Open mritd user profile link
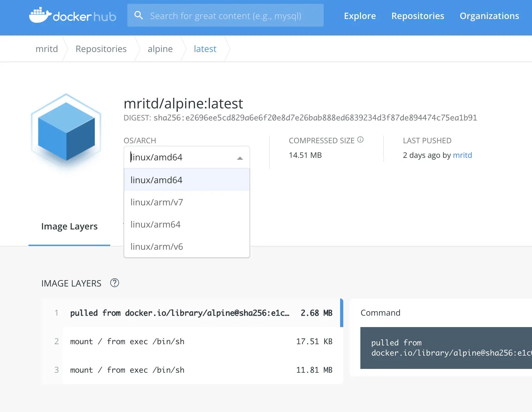Image resolution: width=532 pixels, height=412 pixels. pyautogui.click(x=462, y=155)
